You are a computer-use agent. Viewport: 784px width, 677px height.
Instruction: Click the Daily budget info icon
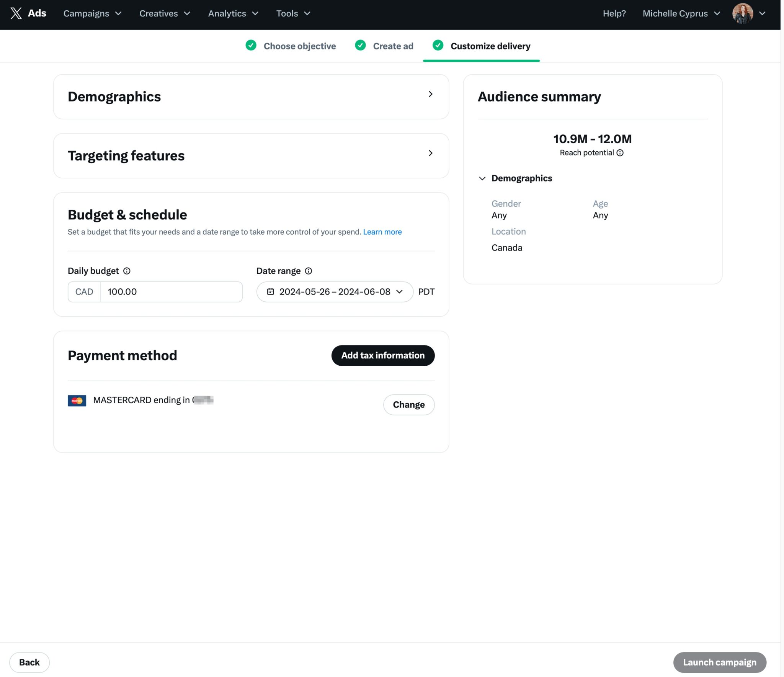point(127,271)
